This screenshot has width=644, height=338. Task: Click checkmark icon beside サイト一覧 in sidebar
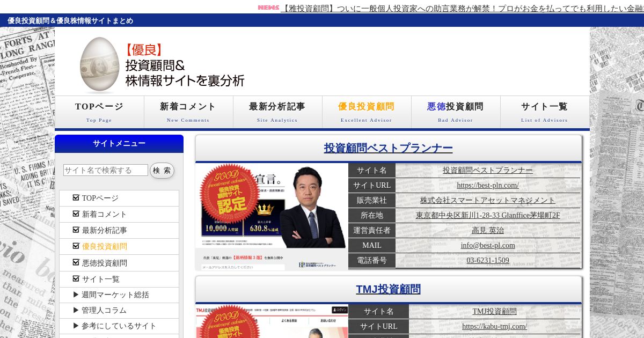coord(76,278)
